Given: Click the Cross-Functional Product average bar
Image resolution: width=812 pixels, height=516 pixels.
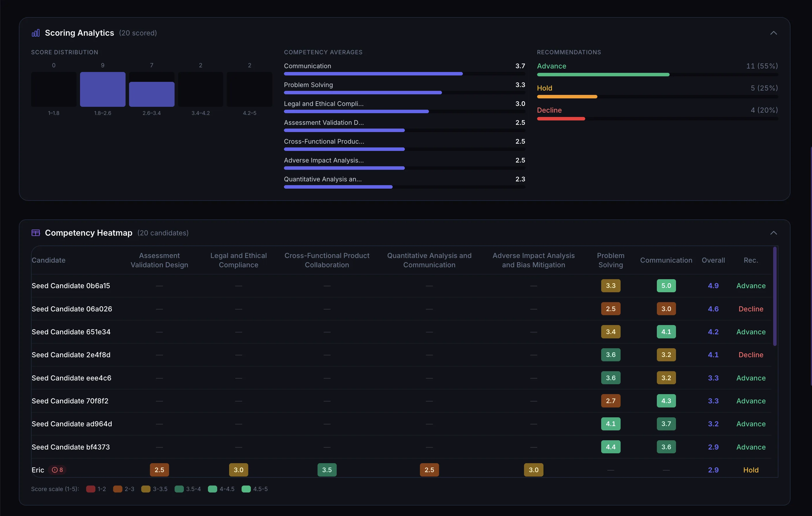Looking at the screenshot, I should pyautogui.click(x=404, y=149).
